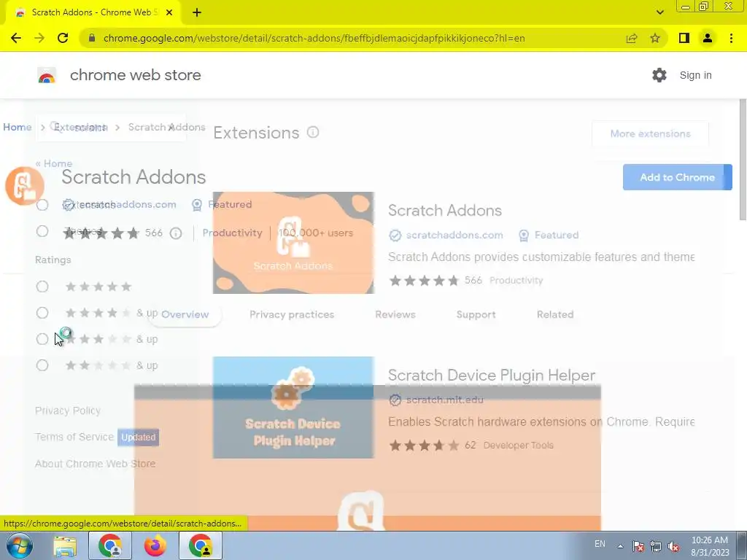Screen dimensions: 747x560
Task: Open a new browser tab
Action: (197, 13)
